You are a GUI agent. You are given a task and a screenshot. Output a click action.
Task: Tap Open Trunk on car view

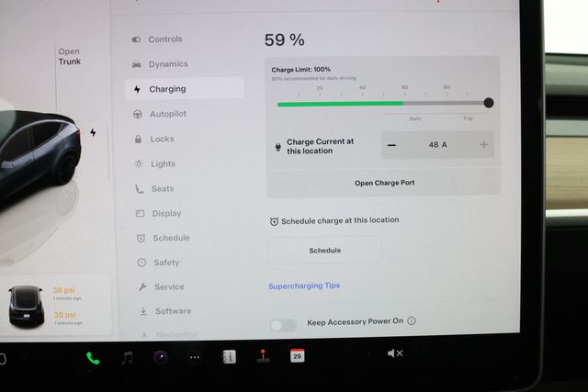[69, 57]
